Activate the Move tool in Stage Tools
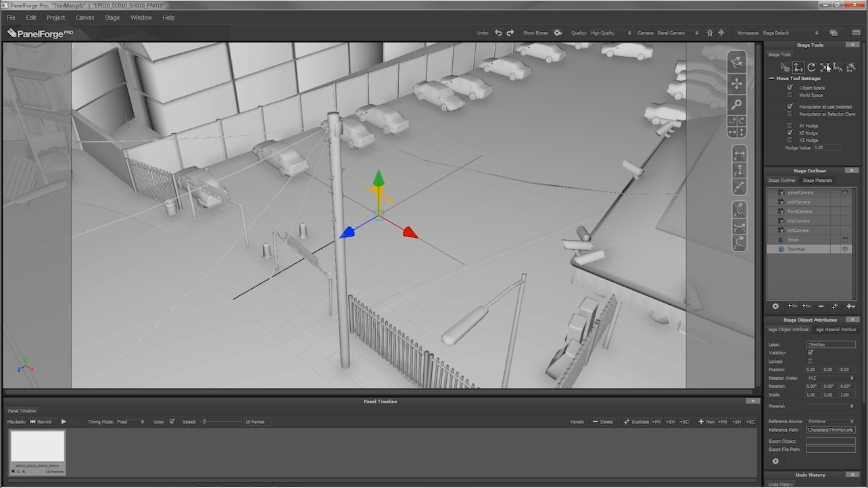The width and height of the screenshot is (868, 488). pyautogui.click(x=798, y=67)
